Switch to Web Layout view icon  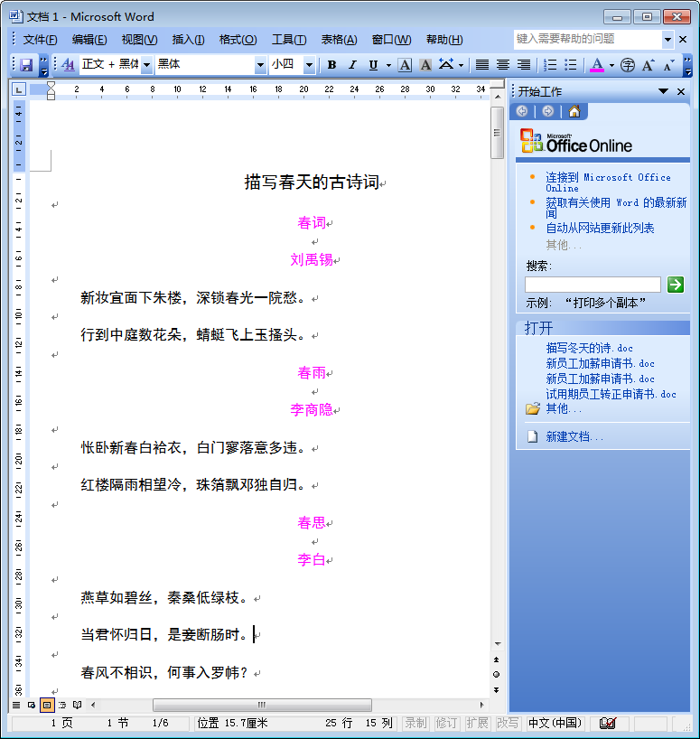[x=32, y=705]
